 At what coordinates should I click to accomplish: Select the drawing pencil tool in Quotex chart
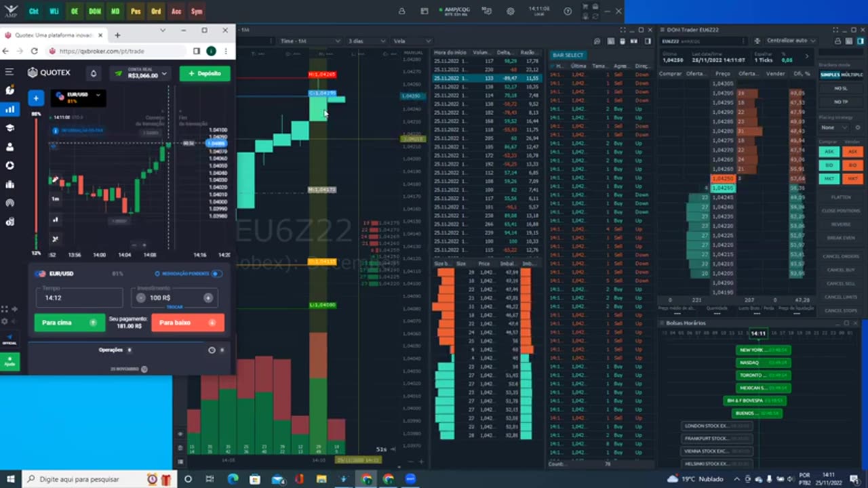click(x=56, y=180)
